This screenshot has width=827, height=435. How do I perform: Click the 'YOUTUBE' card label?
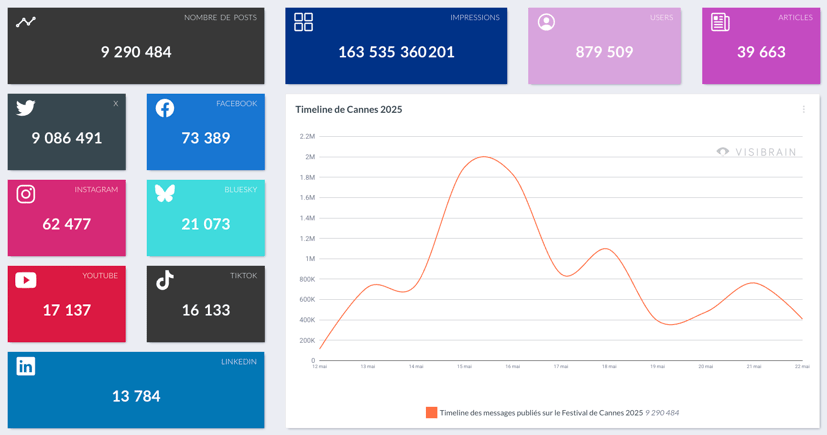[x=100, y=275]
